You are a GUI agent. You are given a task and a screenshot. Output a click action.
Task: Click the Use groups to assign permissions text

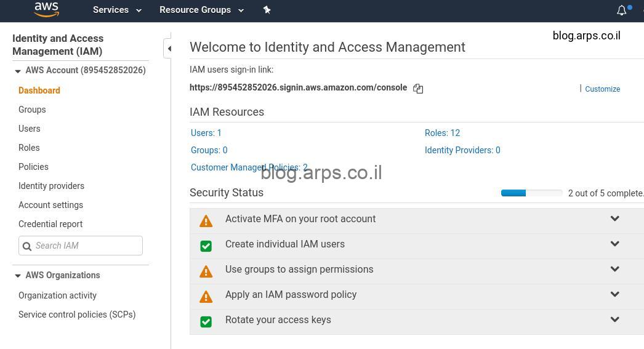299,270
